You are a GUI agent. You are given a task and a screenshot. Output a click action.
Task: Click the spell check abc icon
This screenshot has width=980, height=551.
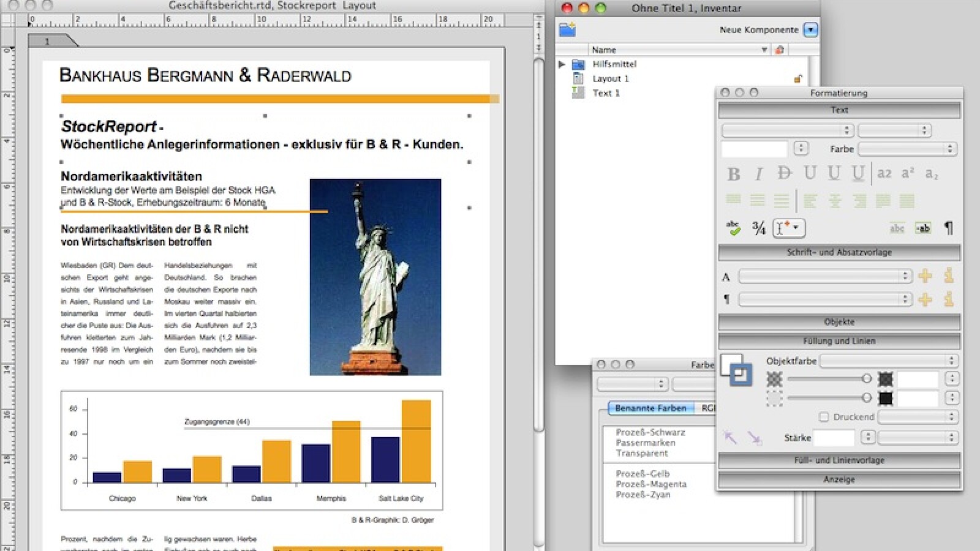pos(733,228)
